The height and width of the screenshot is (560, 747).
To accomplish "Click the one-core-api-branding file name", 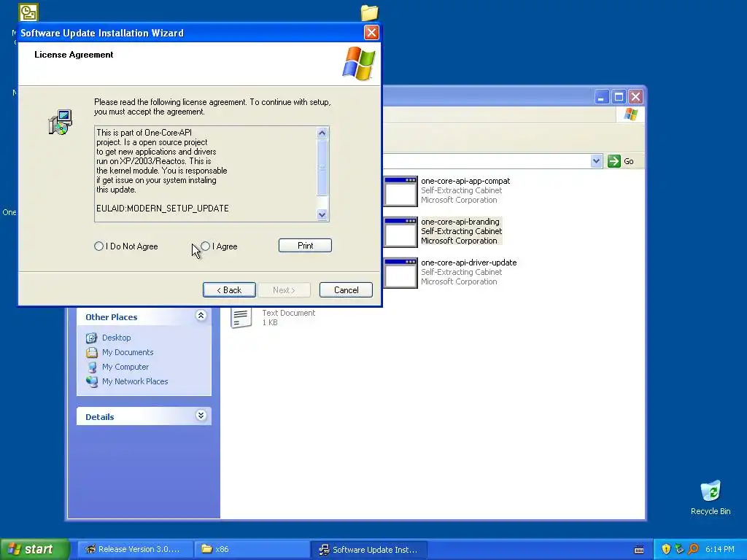I will coord(460,222).
